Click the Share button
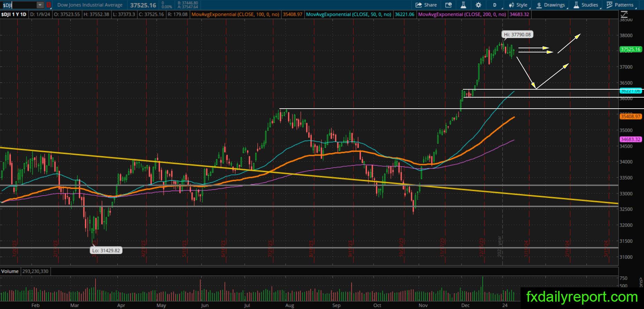 [x=426, y=5]
